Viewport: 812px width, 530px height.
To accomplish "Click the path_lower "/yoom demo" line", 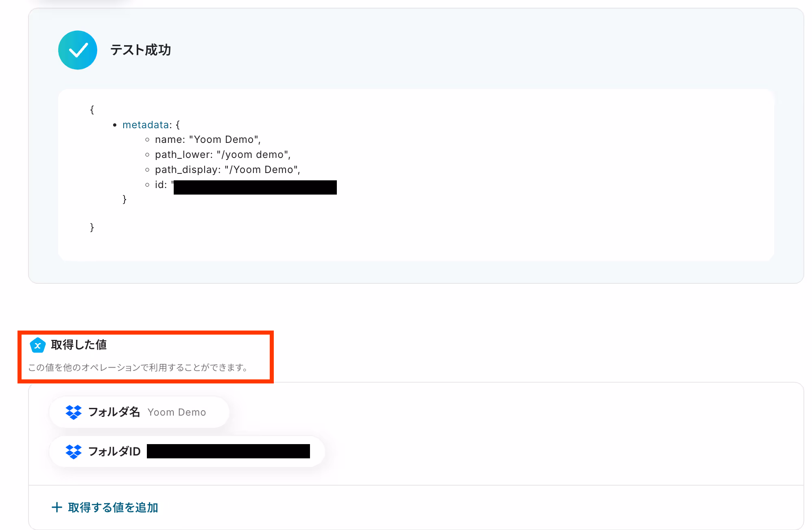I will 223,155.
